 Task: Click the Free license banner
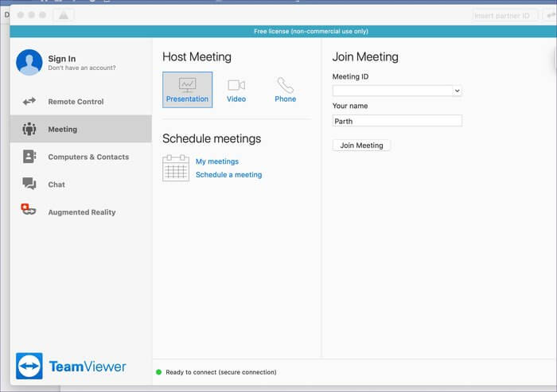click(x=283, y=31)
